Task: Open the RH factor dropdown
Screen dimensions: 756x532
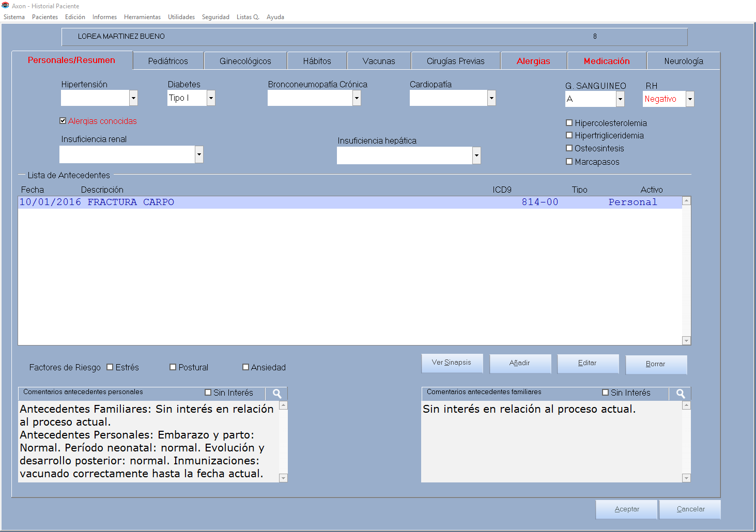Action: tap(690, 99)
